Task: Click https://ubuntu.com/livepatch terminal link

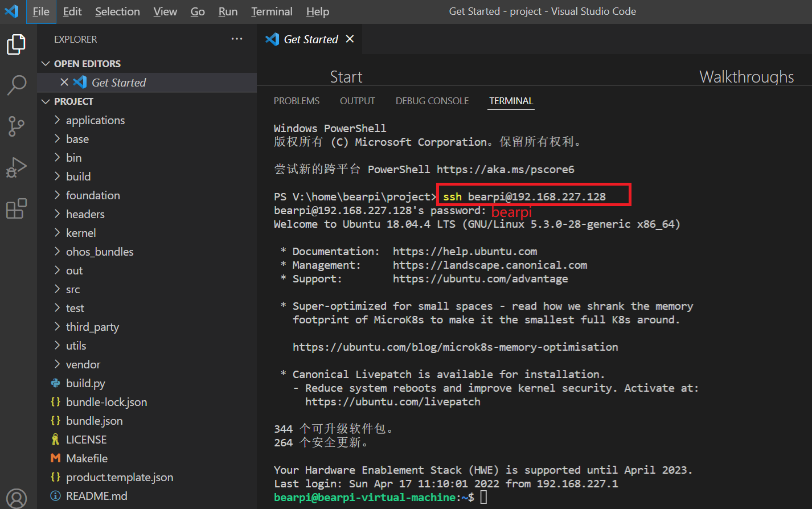Action: pyautogui.click(x=393, y=401)
